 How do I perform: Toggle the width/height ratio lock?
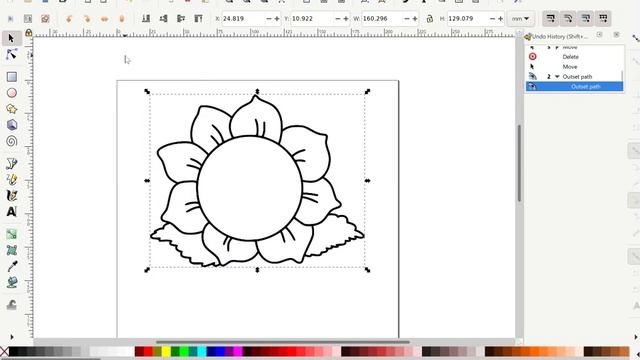(x=429, y=19)
